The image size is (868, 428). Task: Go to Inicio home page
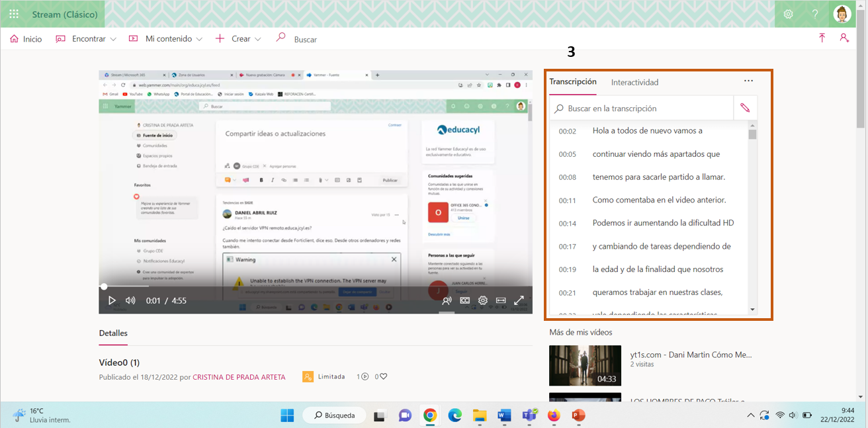click(x=26, y=39)
